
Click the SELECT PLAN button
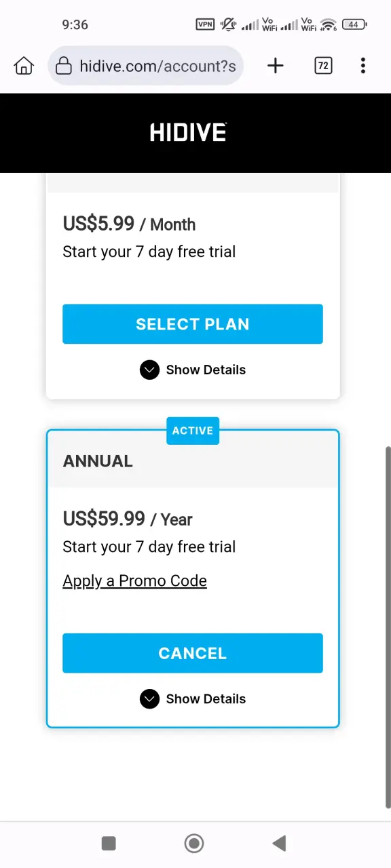pos(193,324)
